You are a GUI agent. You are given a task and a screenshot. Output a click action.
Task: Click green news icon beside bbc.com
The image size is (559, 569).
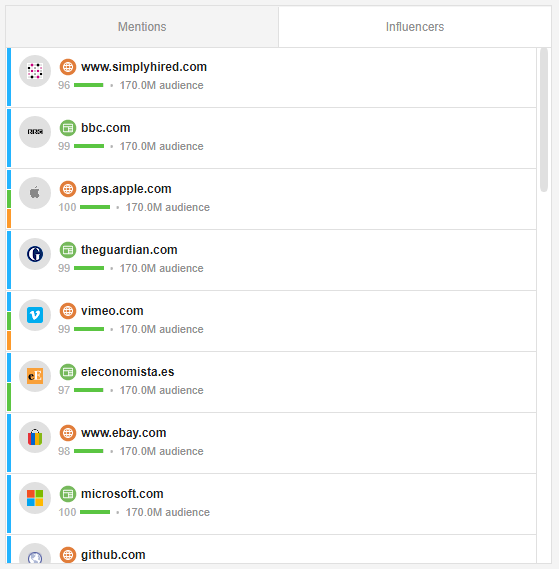[x=68, y=128]
